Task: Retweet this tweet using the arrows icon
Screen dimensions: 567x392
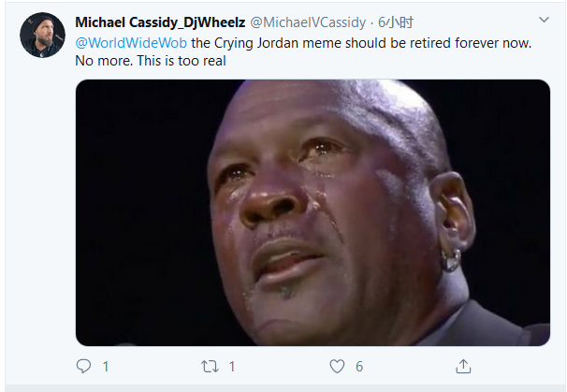Action: point(209,366)
